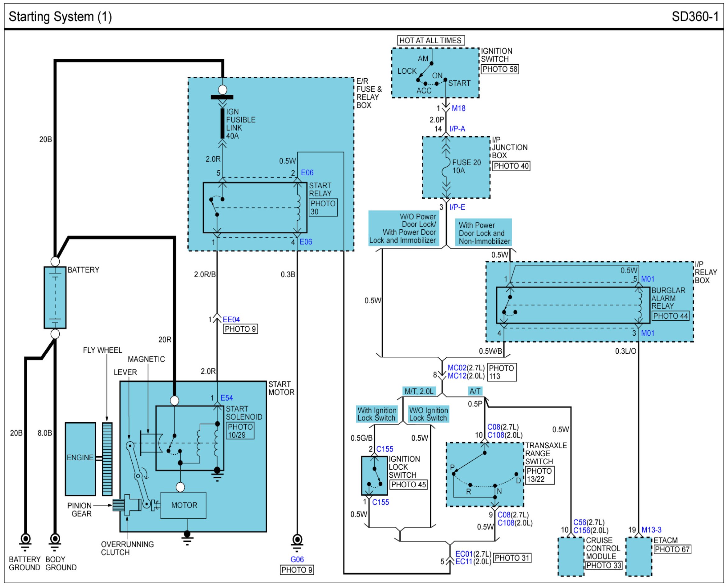
Task: Click the Cruise Control Module box
Action: (x=571, y=557)
